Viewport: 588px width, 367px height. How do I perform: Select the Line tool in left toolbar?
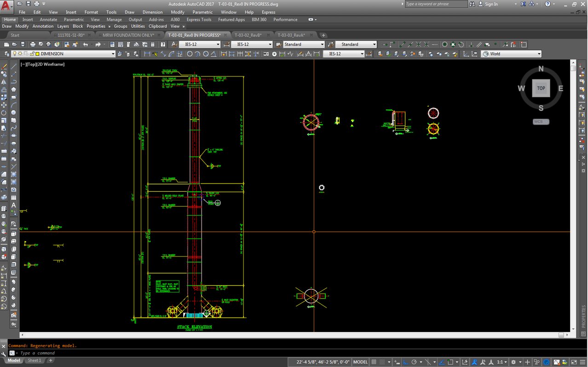[13, 67]
